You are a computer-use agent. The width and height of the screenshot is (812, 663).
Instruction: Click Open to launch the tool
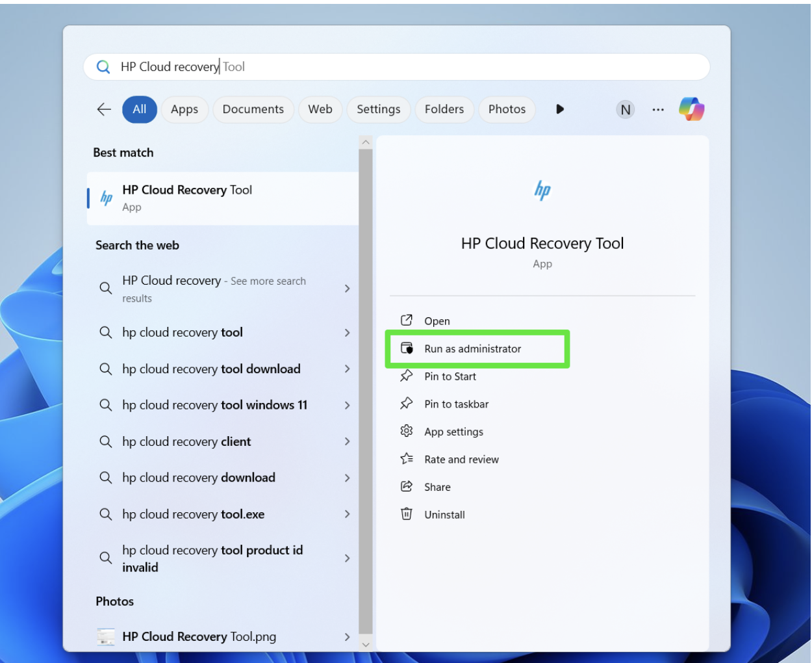[x=437, y=320]
